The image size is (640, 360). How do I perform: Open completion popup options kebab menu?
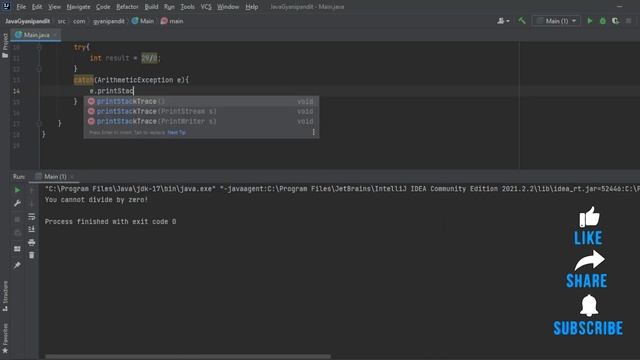point(313,132)
